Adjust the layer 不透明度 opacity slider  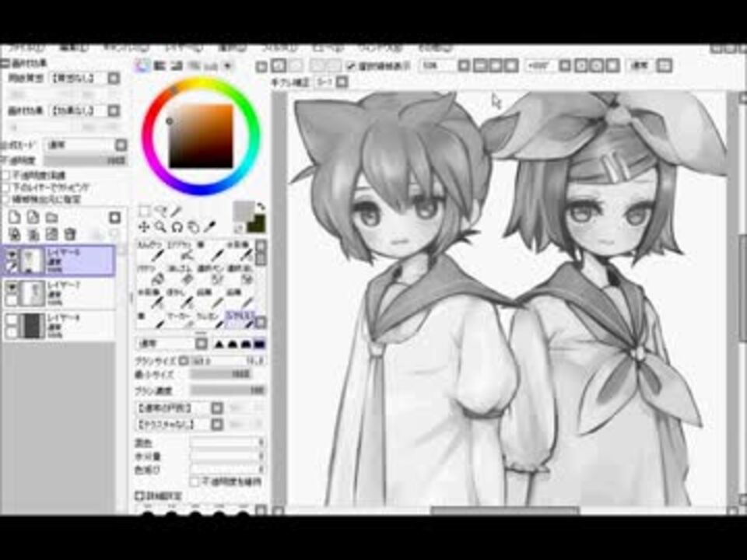pyautogui.click(x=86, y=161)
